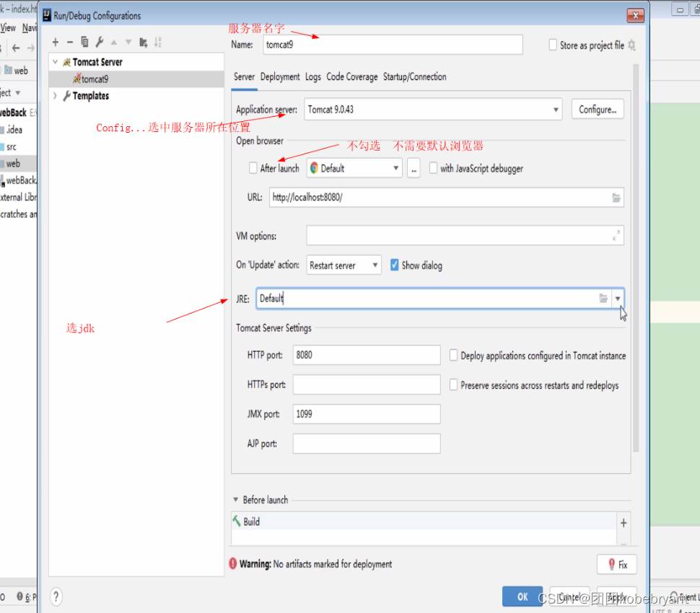700x613 pixels.
Task: Enable with JavaScript debugger
Action: [433, 168]
